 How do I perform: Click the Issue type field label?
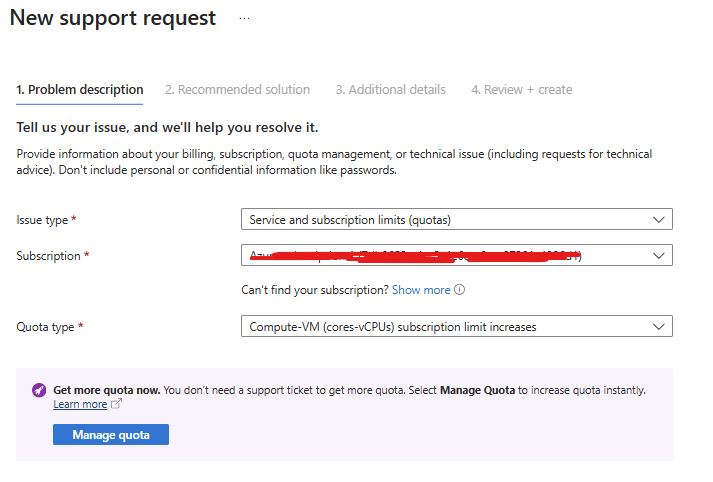point(44,219)
